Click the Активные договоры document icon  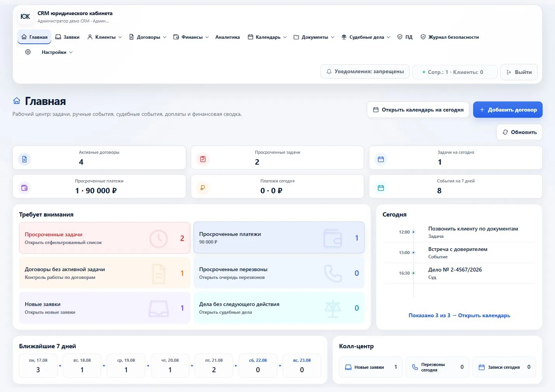(24, 159)
